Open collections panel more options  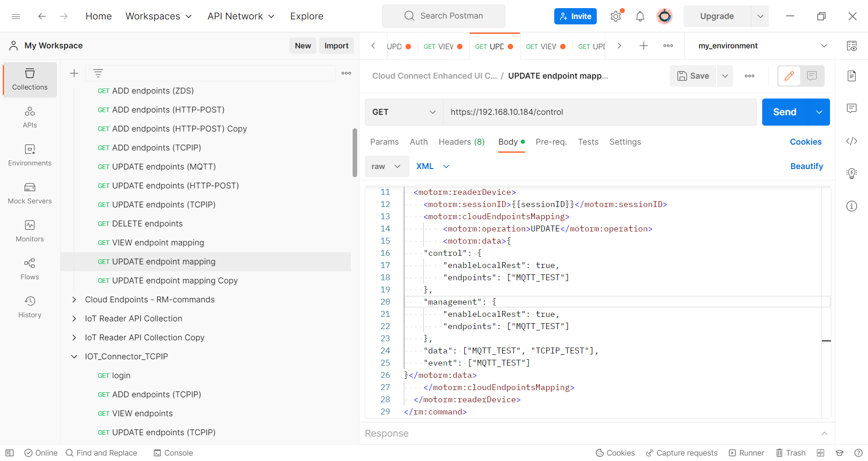346,73
